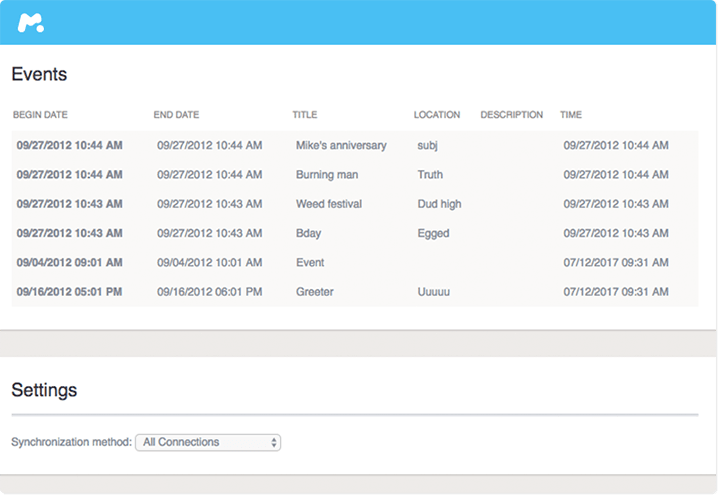Click time cell of Bday row
Viewport: 718px width, 495px height.
616,234
